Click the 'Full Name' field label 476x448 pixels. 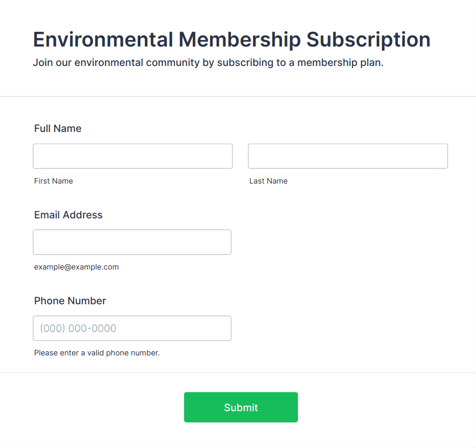(x=58, y=128)
